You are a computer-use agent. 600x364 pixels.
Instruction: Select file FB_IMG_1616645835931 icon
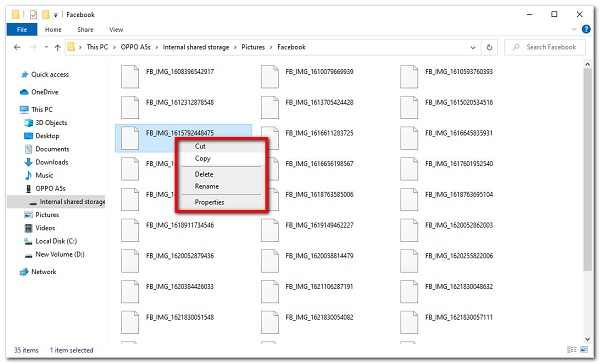tap(409, 138)
